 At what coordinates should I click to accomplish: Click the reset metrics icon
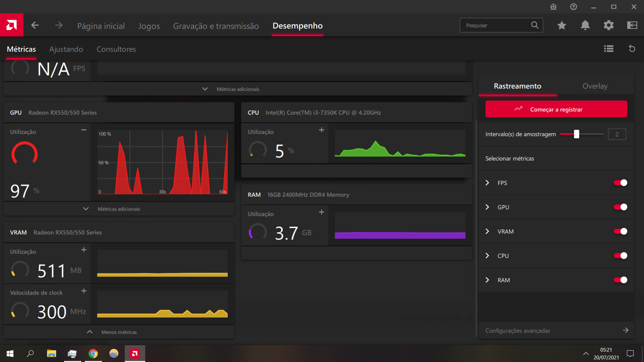[x=632, y=49]
